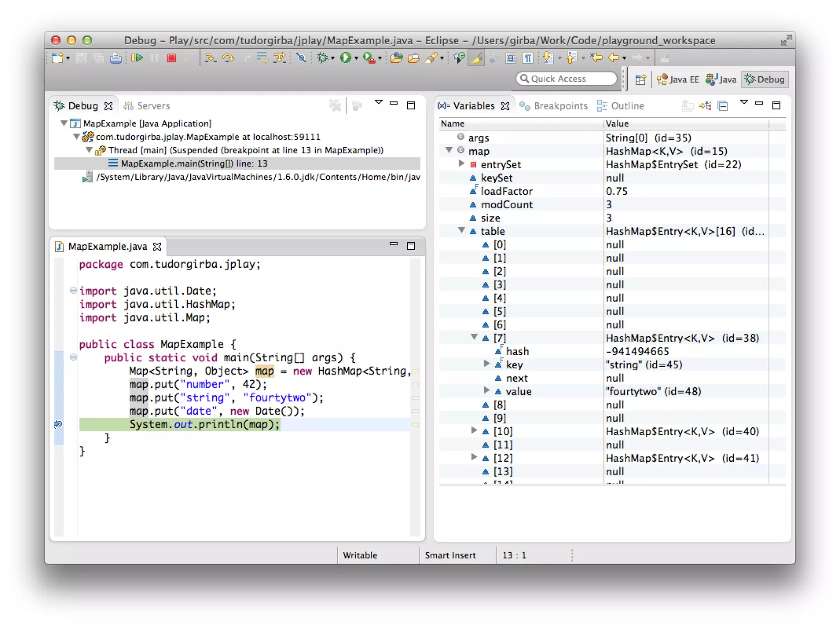Viewport: 840px width, 630px height.
Task: Toggle the Mark Occurrences highlighter
Action: pos(476,58)
